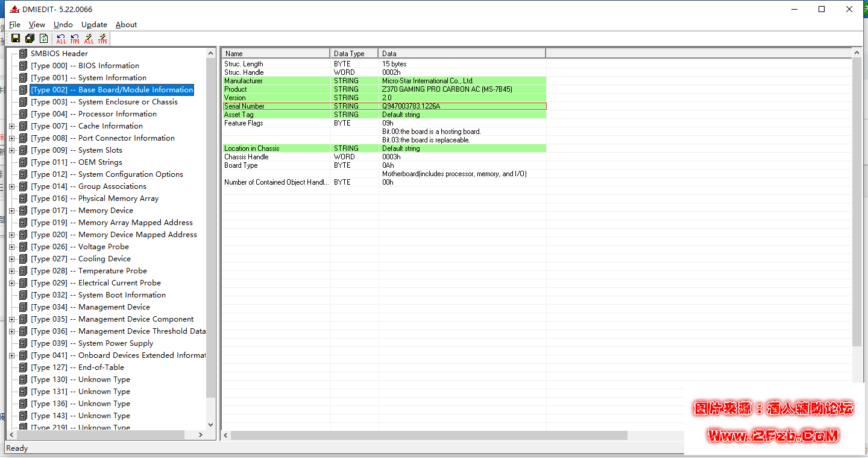Select Type 002 Base Board/Module Information
This screenshot has height=458, width=868.
click(x=112, y=90)
